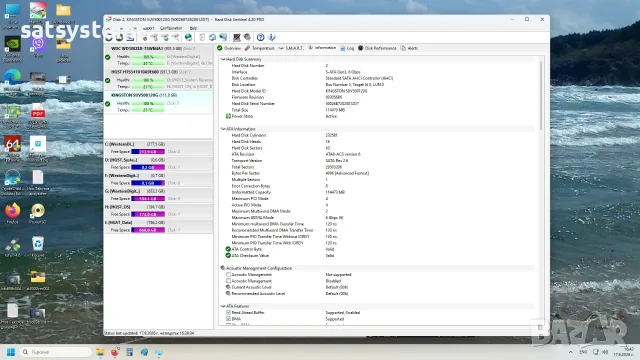Collapse the ATA Features section

click(x=223, y=306)
